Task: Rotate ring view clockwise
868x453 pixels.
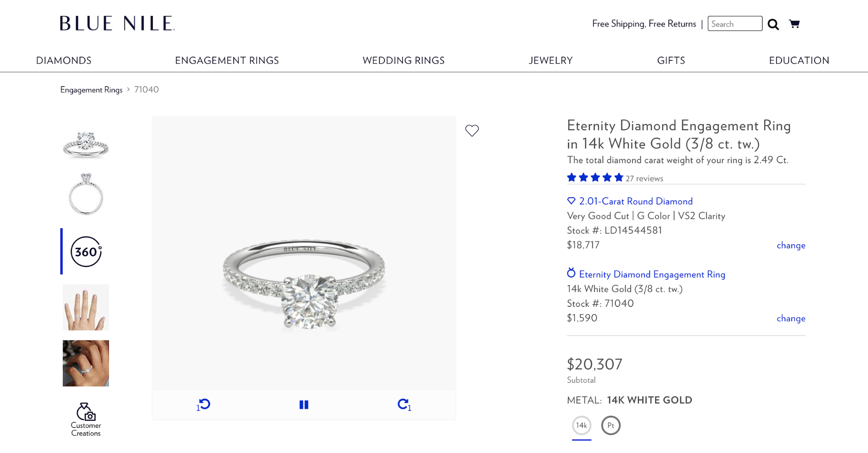Action: click(404, 405)
